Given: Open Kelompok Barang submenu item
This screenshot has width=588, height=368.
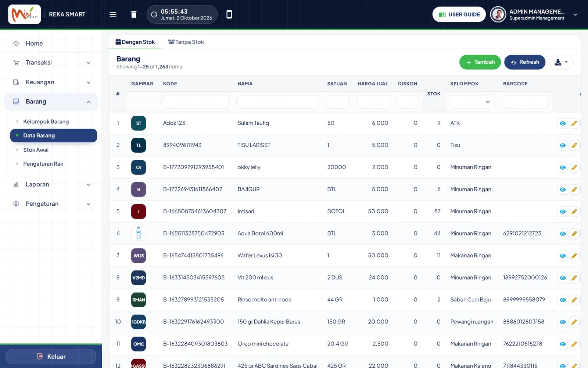Looking at the screenshot, I should [46, 121].
